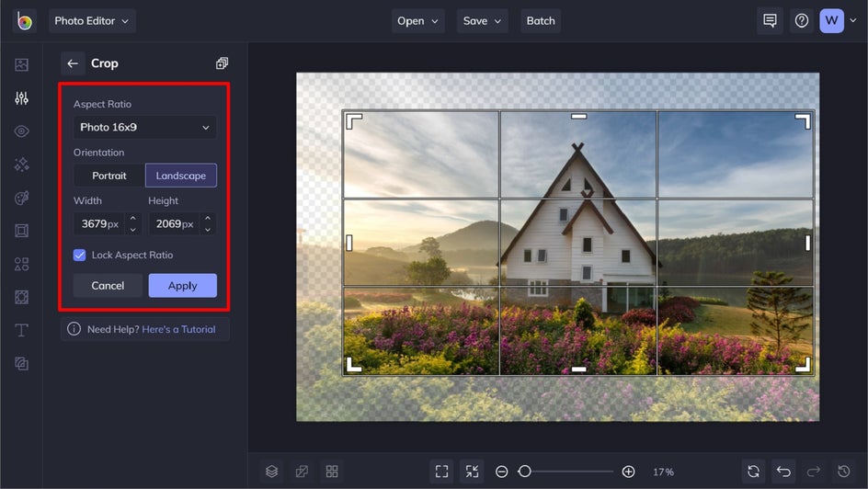Select Landscape orientation
The width and height of the screenshot is (868, 489).
(x=181, y=176)
